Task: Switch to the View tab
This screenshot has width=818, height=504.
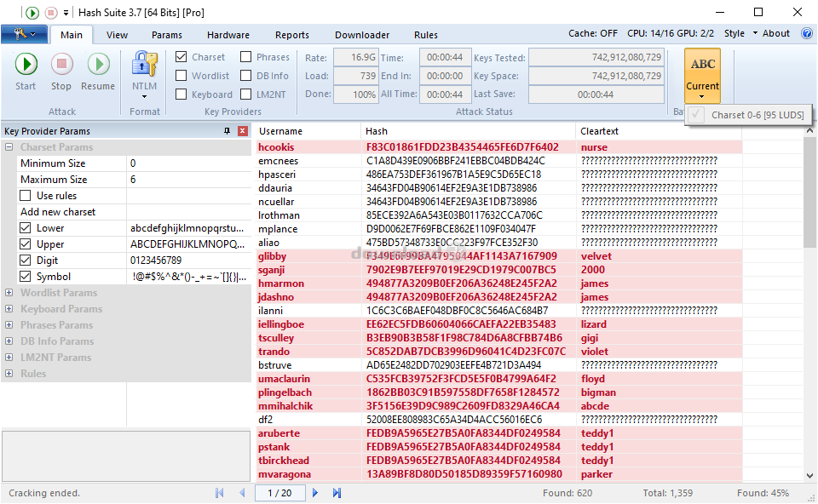Action: (x=117, y=35)
